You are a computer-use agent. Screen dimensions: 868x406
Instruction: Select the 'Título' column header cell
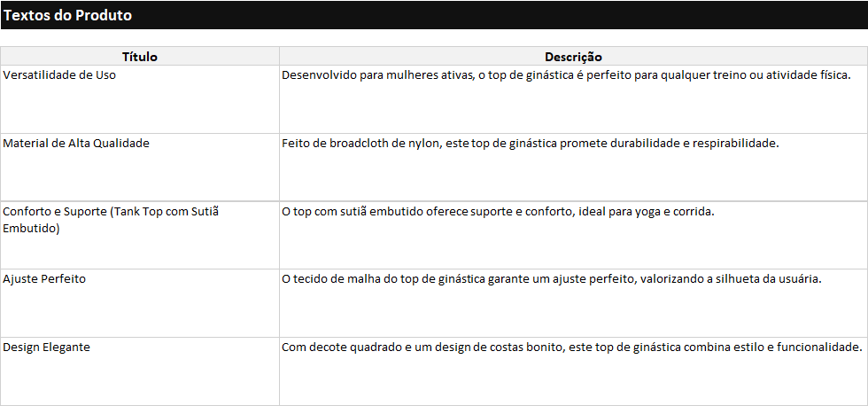pos(140,56)
